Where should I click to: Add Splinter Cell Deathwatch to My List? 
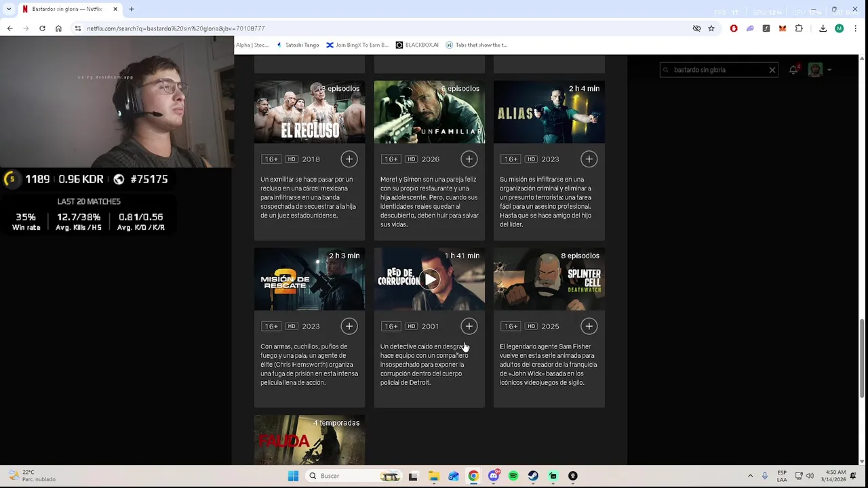click(x=589, y=327)
